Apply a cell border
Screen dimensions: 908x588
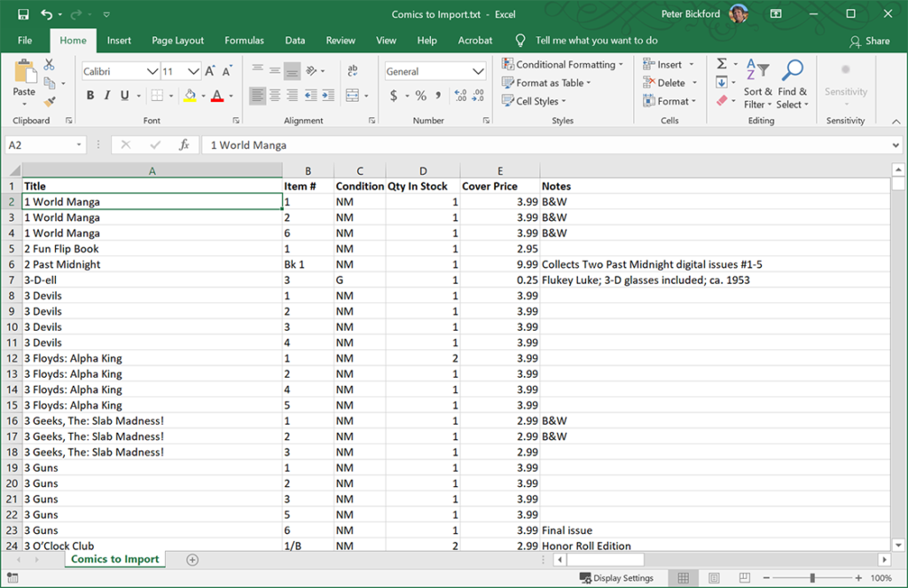[157, 96]
